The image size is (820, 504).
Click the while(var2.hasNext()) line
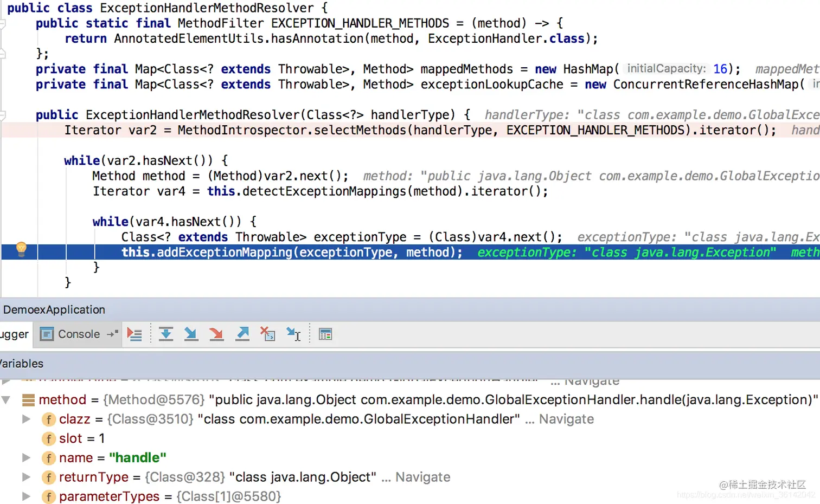[x=146, y=160]
